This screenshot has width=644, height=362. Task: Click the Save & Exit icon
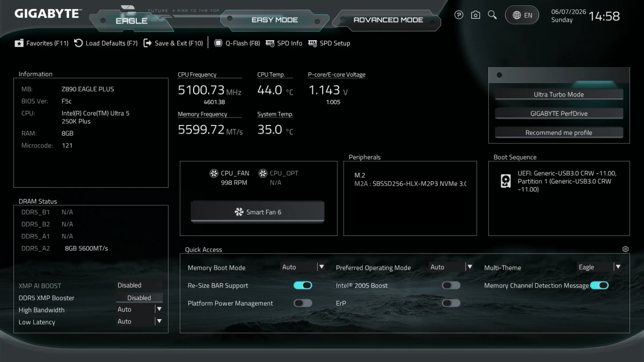(148, 43)
